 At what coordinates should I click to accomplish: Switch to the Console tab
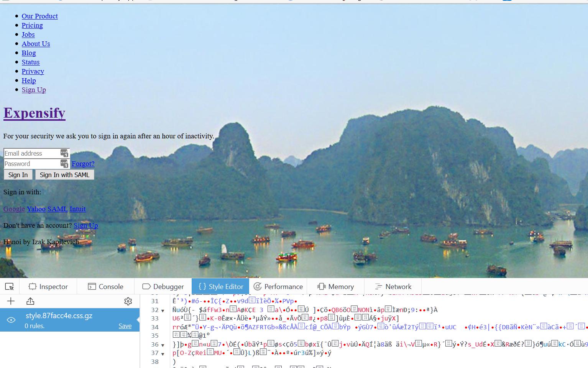[x=105, y=287]
